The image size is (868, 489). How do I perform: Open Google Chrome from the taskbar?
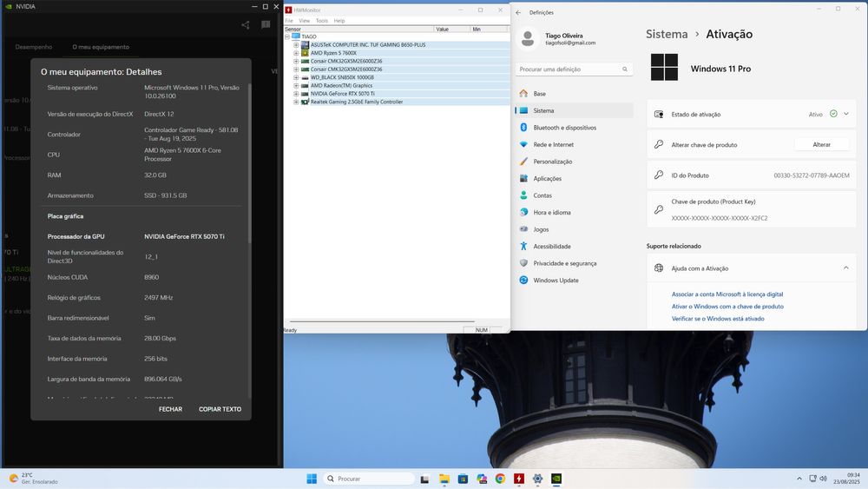(500, 479)
